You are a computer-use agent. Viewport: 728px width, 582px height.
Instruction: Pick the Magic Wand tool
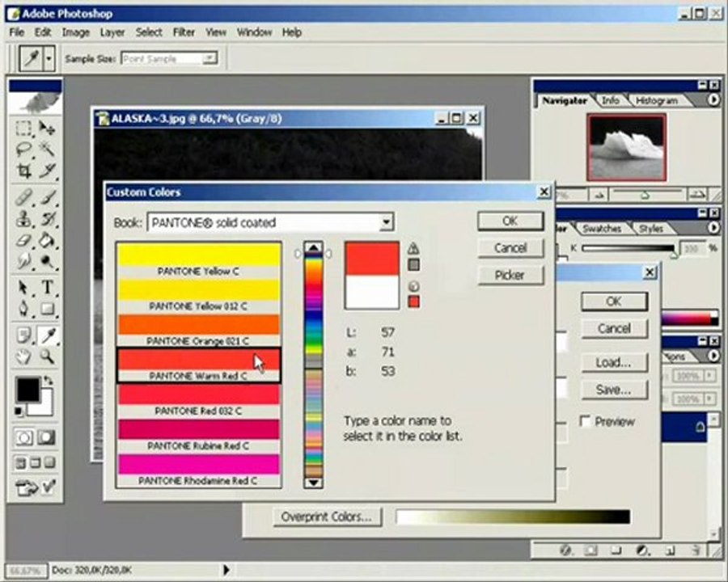pyautogui.click(x=47, y=150)
